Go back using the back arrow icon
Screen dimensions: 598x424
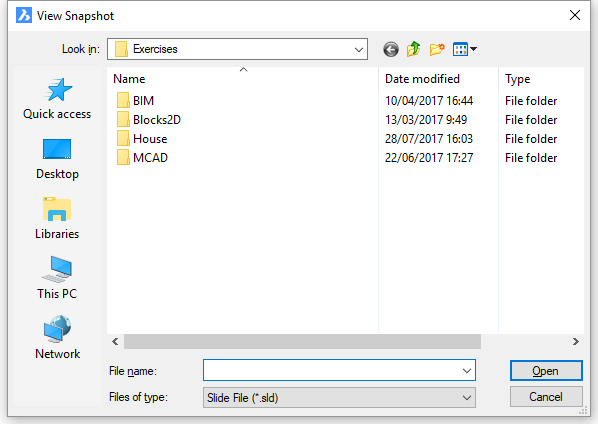[391, 49]
